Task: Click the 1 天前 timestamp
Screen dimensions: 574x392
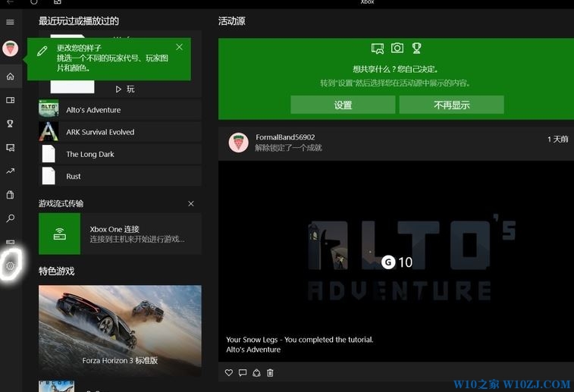Action: [x=557, y=139]
